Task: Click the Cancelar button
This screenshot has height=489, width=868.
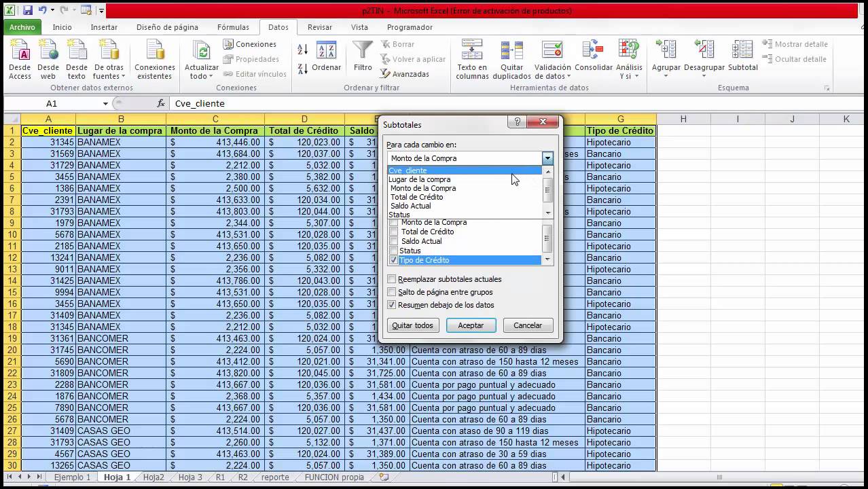Action: pyautogui.click(x=528, y=325)
